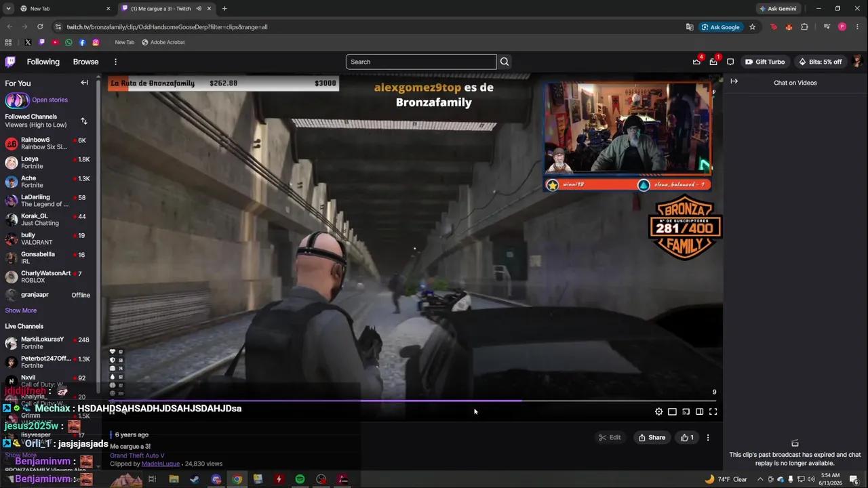Viewport: 868px width, 488px height.
Task: Open the Rainbow6 channel
Action: (47, 144)
